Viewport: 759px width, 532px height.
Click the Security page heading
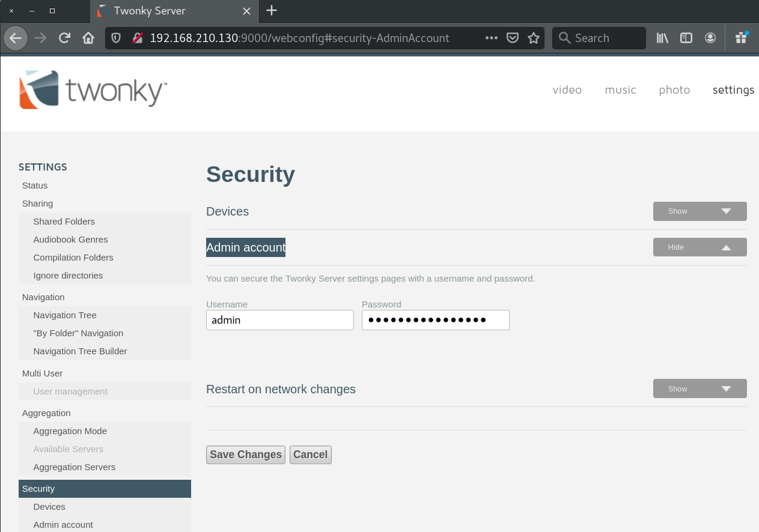pyautogui.click(x=251, y=174)
